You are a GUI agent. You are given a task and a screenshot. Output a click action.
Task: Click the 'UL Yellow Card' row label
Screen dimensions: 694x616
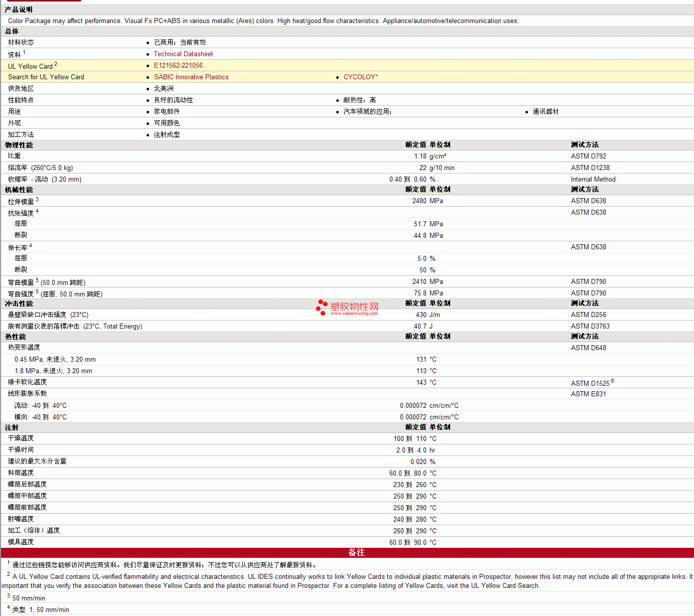[30, 66]
